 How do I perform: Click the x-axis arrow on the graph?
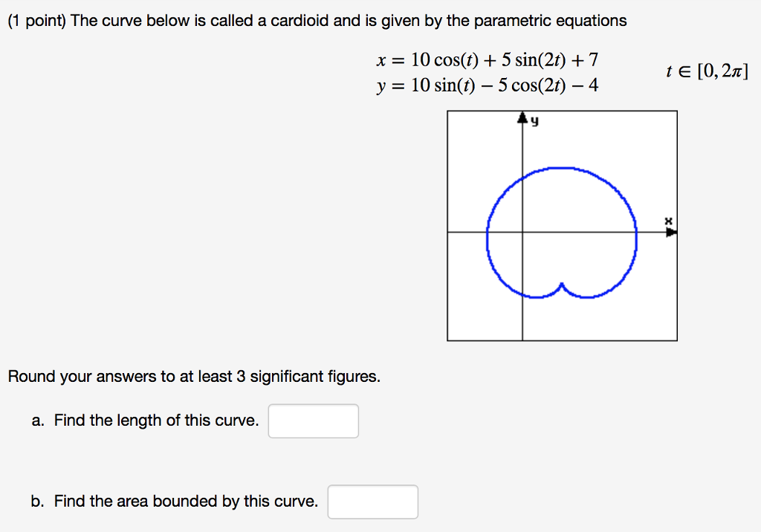tap(671, 233)
